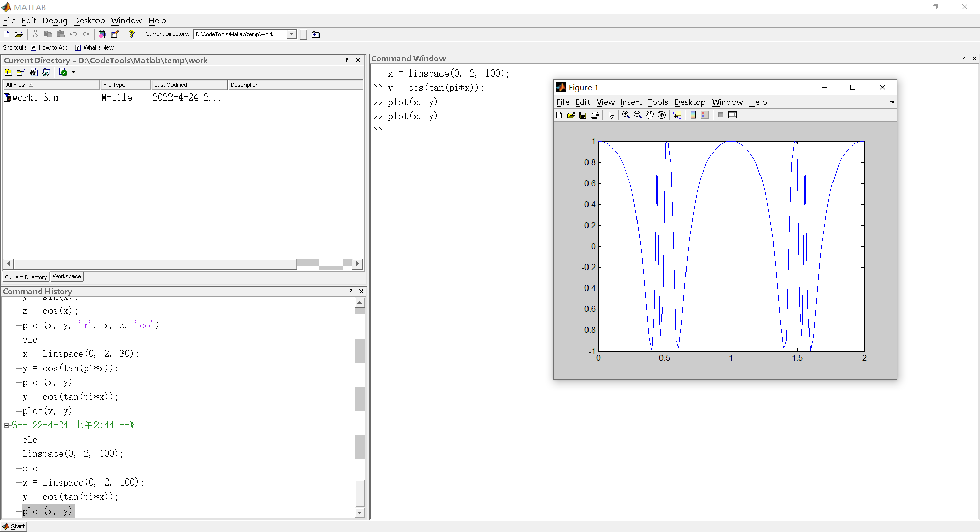Launch Simulink from toolbar icon
This screenshot has width=980, height=532.
point(103,34)
